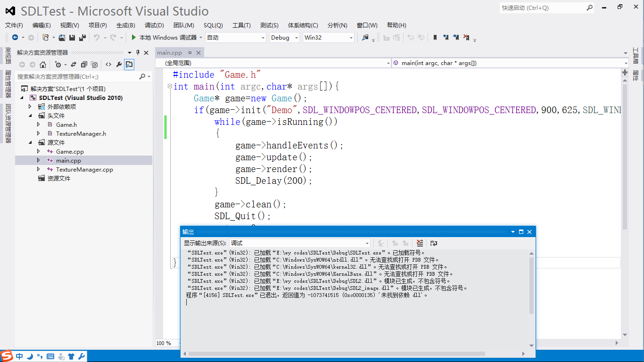This screenshot has height=362, width=644.
Task: Go to next bookmark icon
Action: 456,37
